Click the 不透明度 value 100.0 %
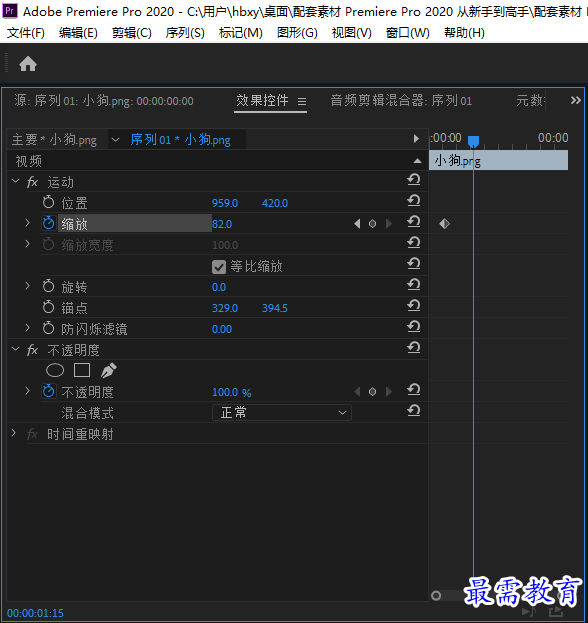588x623 pixels. (x=232, y=393)
